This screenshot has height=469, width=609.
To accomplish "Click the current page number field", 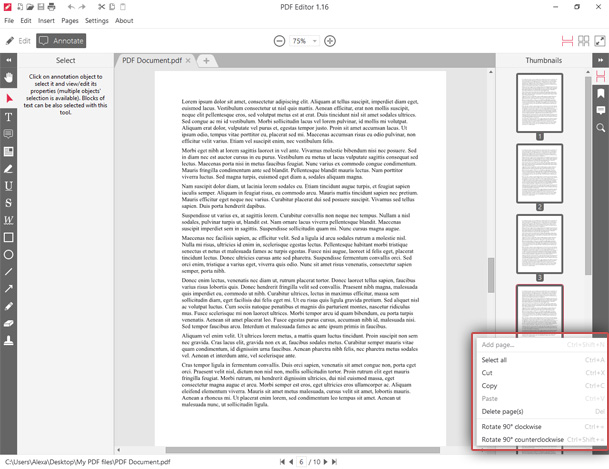I will point(301,462).
